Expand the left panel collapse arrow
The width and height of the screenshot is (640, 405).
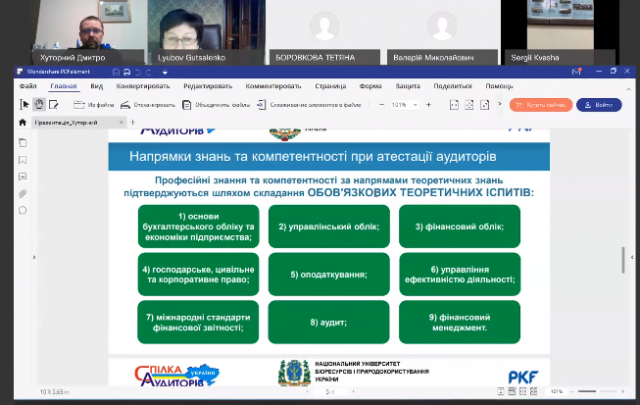pos(34,257)
